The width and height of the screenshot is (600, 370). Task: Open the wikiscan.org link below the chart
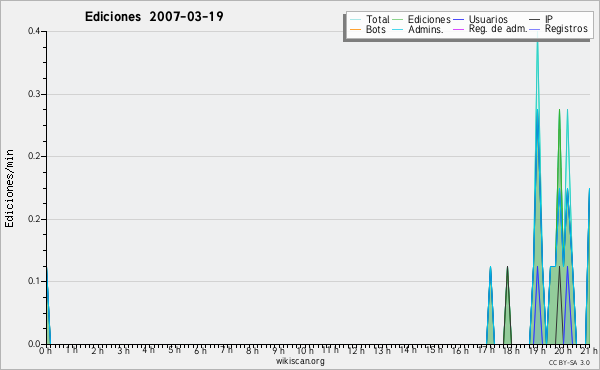[x=300, y=361]
